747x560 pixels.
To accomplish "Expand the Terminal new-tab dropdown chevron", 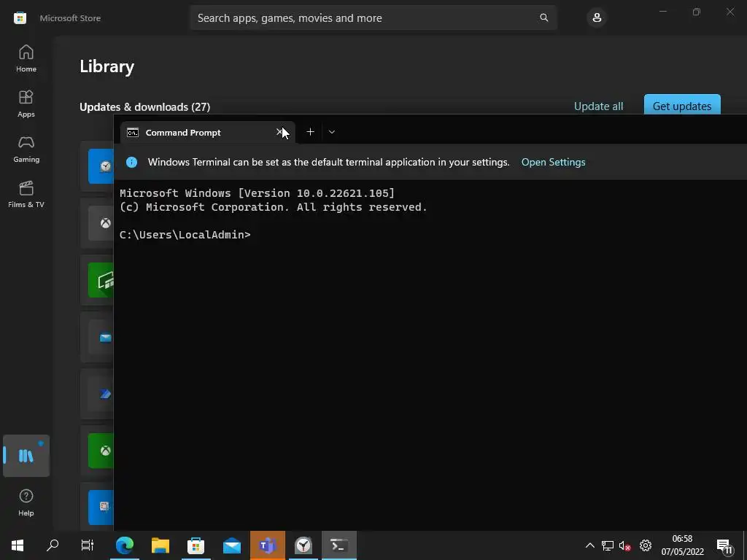I will tap(332, 132).
